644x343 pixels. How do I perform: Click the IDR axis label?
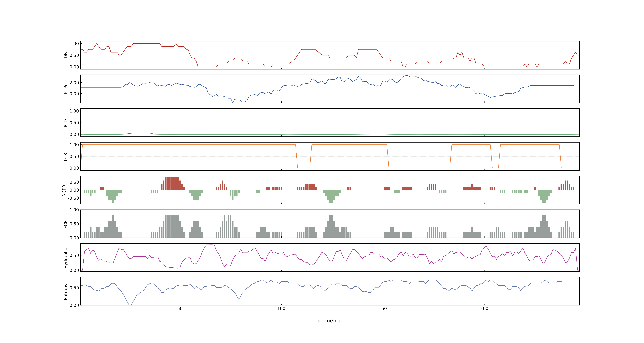pos(66,55)
